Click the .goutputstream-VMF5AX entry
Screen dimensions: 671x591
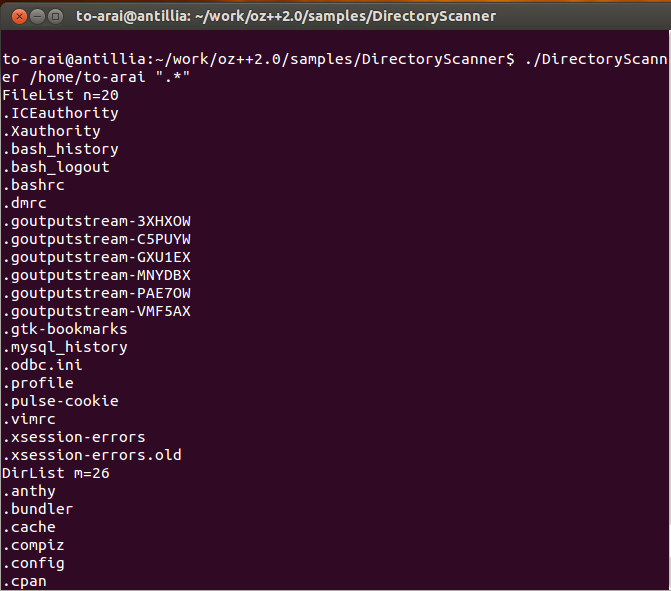point(96,311)
